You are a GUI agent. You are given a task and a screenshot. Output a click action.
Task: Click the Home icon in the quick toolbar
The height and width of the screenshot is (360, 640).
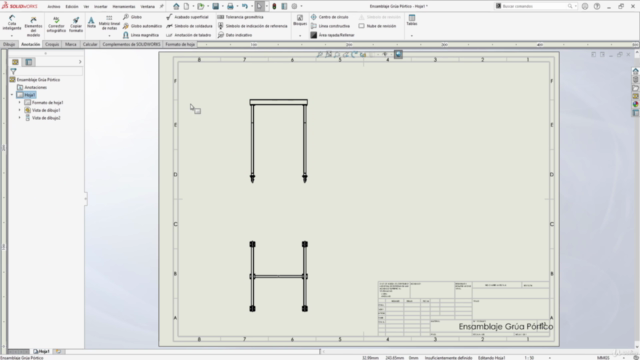[176, 6]
